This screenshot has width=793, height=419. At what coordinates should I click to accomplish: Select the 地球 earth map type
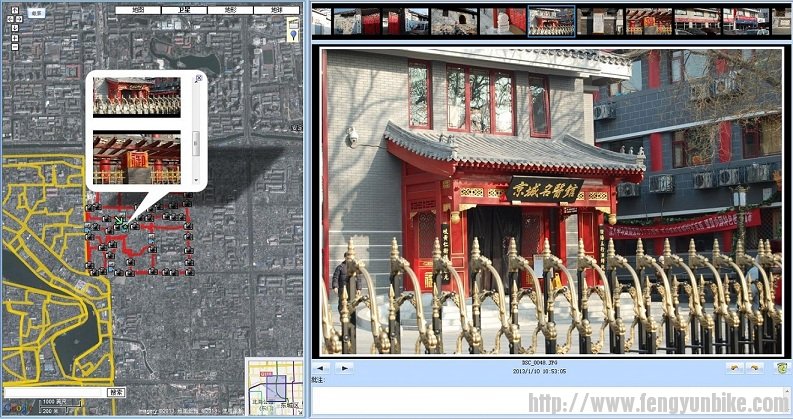[275, 10]
